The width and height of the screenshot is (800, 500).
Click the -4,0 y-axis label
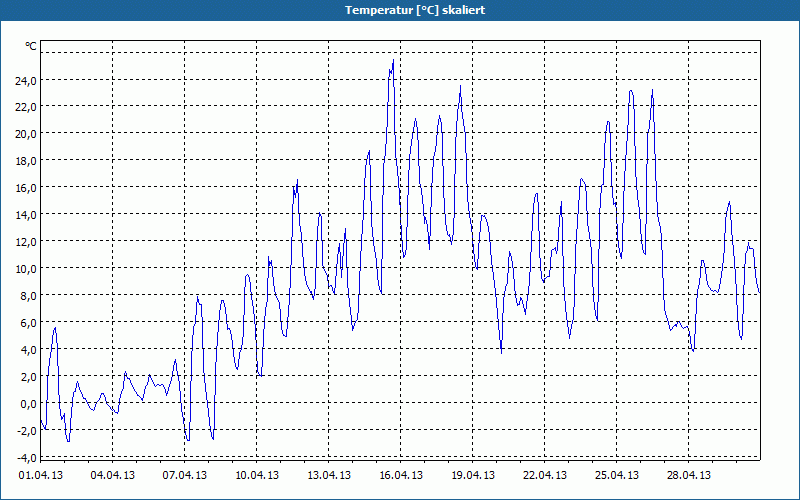pyautogui.click(x=27, y=458)
